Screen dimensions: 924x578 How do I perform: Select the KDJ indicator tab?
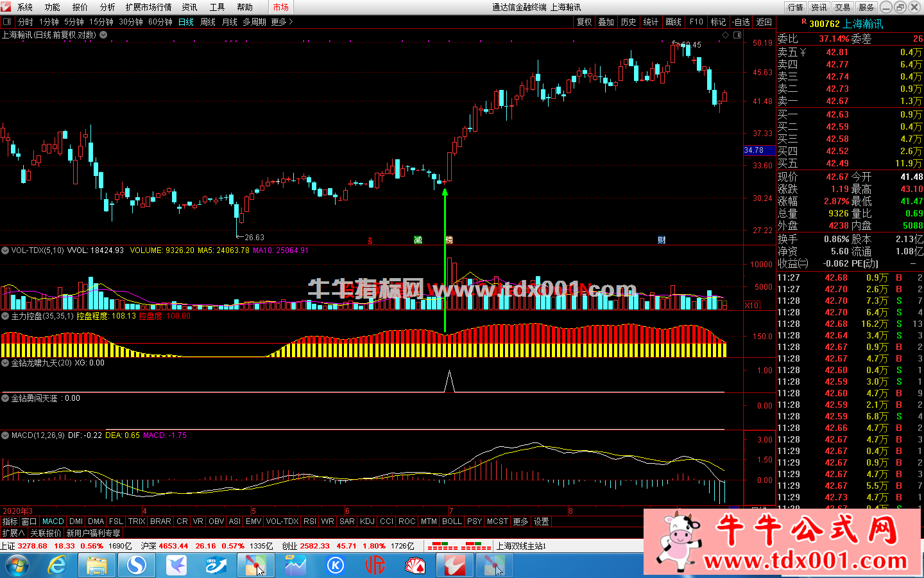point(367,521)
